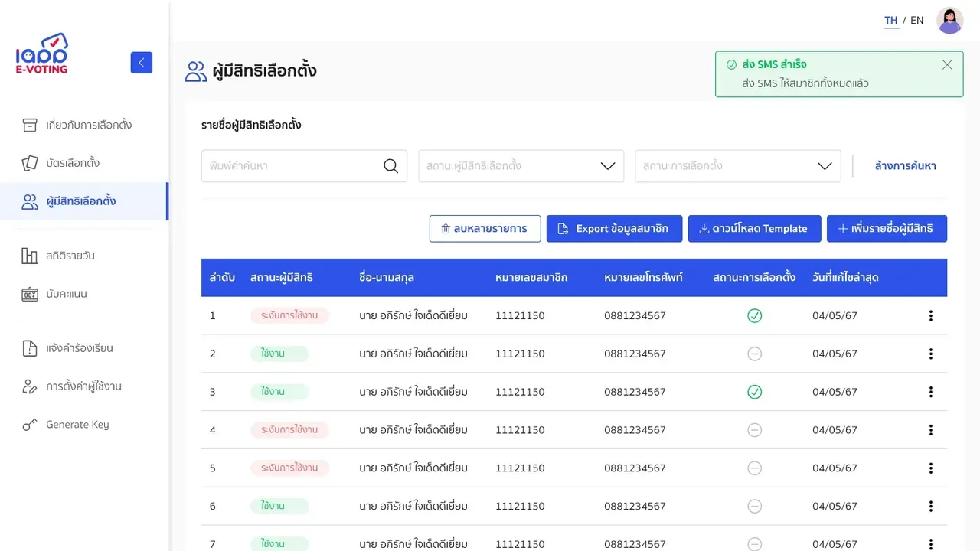Screen dimensions: 980x551
Task: Go to สถิติรายวัน in the sidebar
Action: point(84,256)
